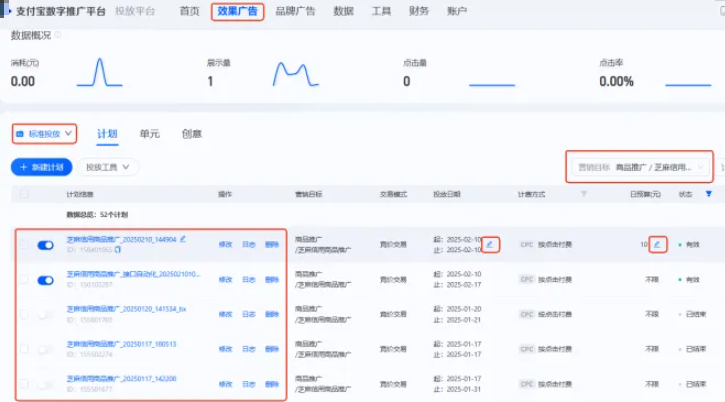This screenshot has width=725, height=402.
Task: Click 修改 for plan _20250210_144904
Action: coord(225,244)
